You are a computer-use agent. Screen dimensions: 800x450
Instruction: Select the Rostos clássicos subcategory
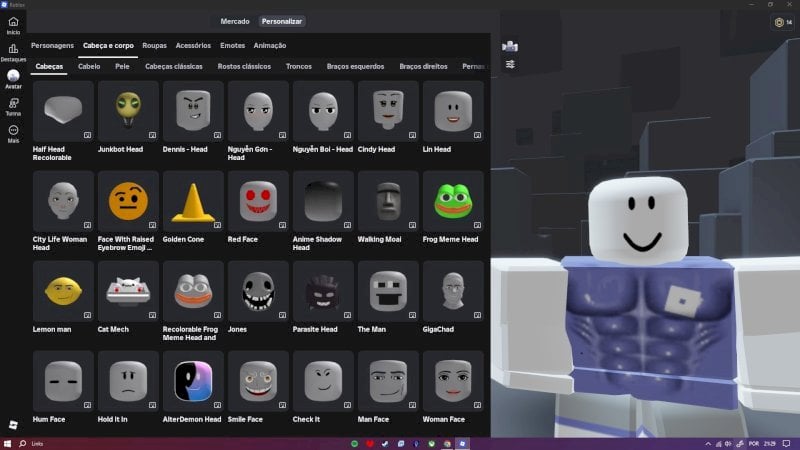click(244, 66)
